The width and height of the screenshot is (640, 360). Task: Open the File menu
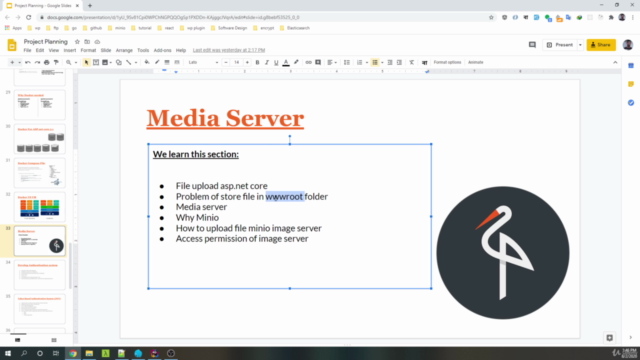pyautogui.click(x=27, y=50)
